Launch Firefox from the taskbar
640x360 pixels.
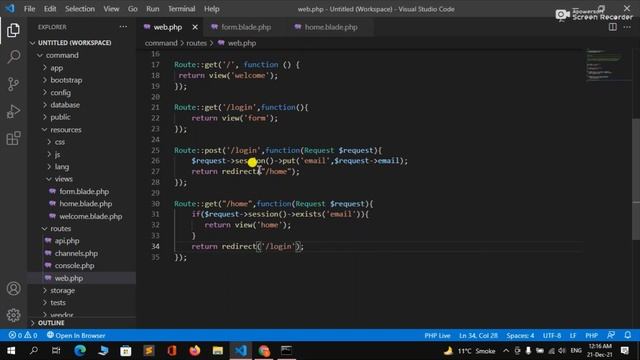tap(195, 351)
